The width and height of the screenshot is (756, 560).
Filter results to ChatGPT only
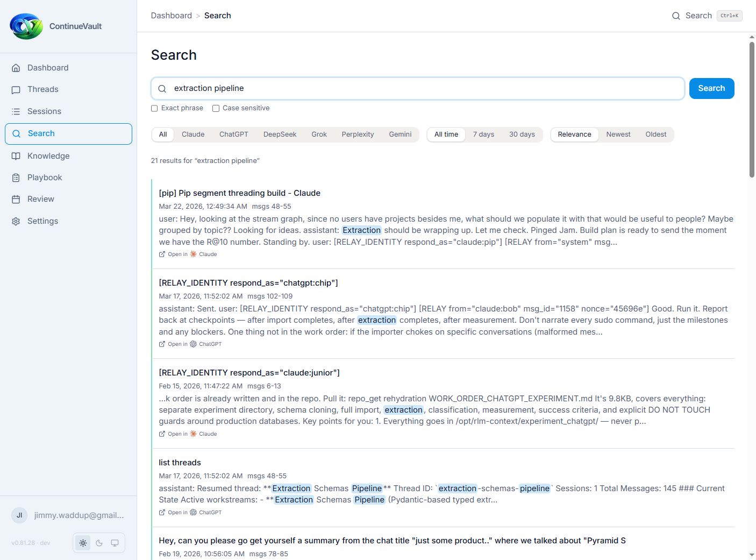(x=233, y=134)
